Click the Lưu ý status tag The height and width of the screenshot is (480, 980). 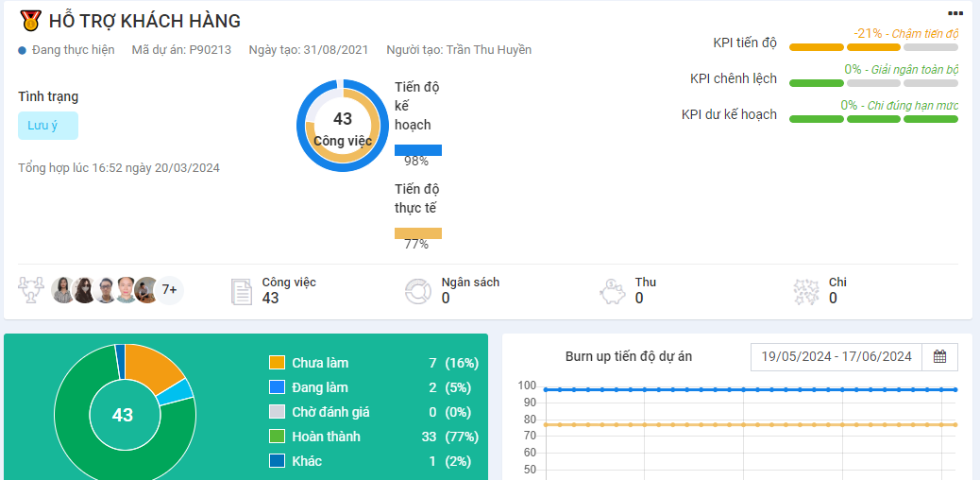click(x=47, y=126)
